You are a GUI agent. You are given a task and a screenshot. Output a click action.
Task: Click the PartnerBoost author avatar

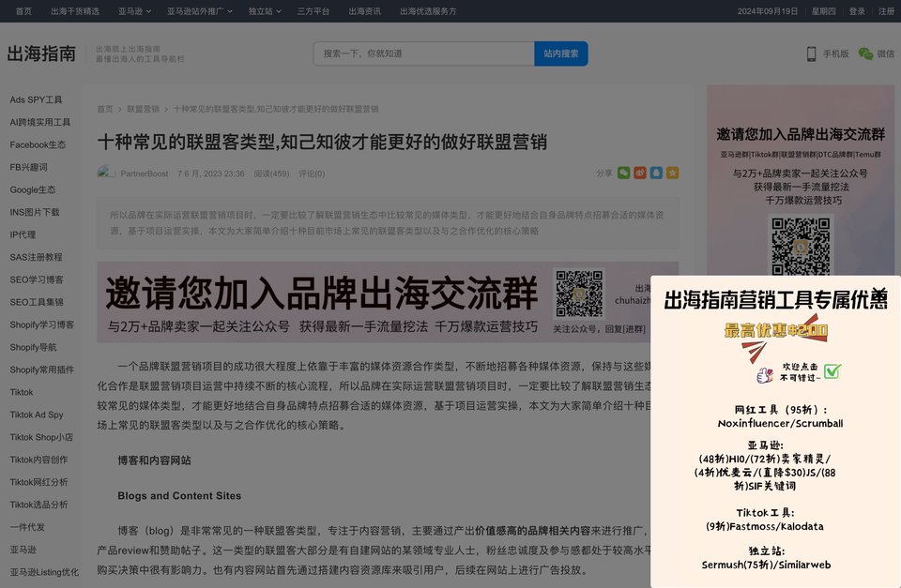(x=106, y=173)
